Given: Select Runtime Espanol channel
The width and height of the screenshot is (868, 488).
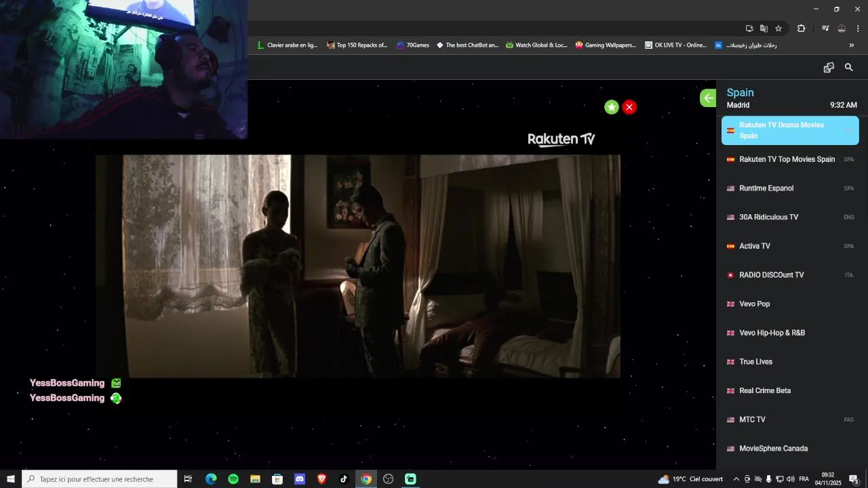Looking at the screenshot, I should (x=790, y=188).
